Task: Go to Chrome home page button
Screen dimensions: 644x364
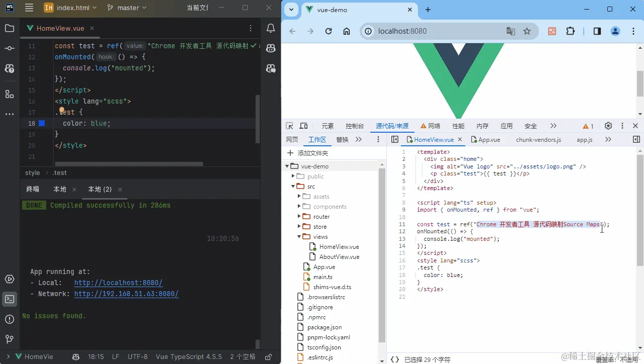Action: [x=347, y=31]
